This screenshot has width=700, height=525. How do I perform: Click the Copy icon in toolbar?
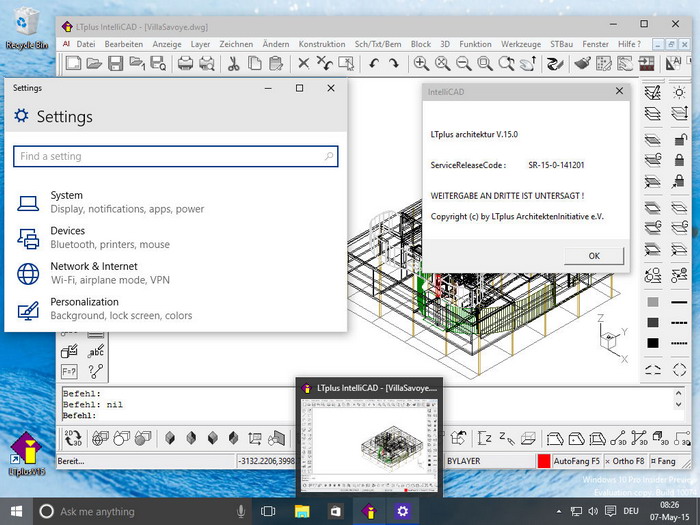point(254,63)
